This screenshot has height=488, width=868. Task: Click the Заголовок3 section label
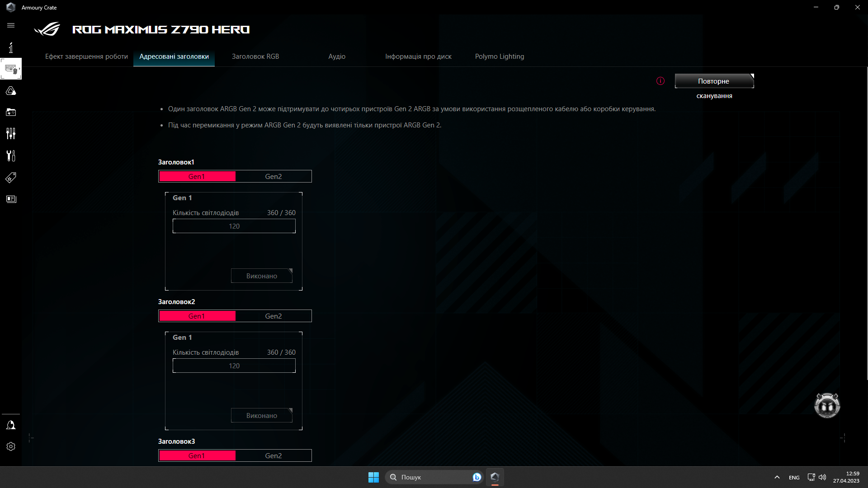(176, 441)
